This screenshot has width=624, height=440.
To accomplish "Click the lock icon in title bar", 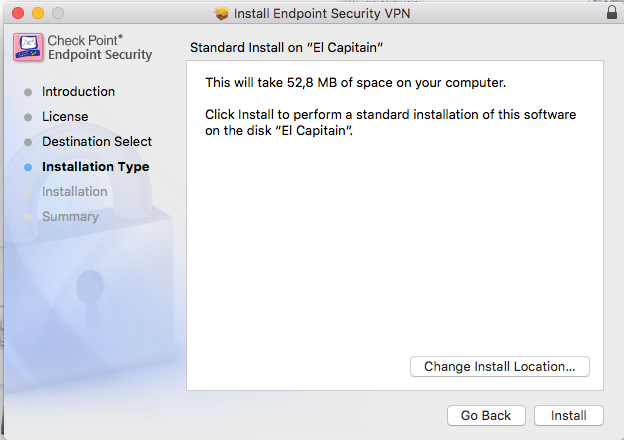I will pos(612,12).
